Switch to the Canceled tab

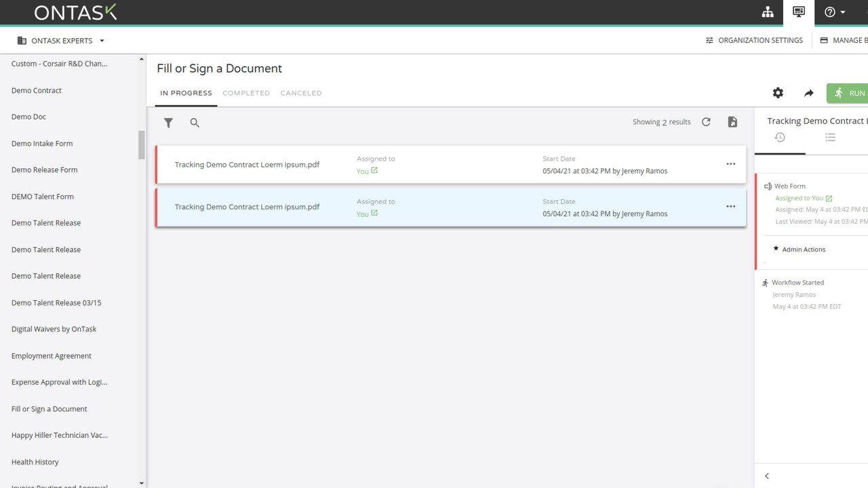tap(301, 93)
